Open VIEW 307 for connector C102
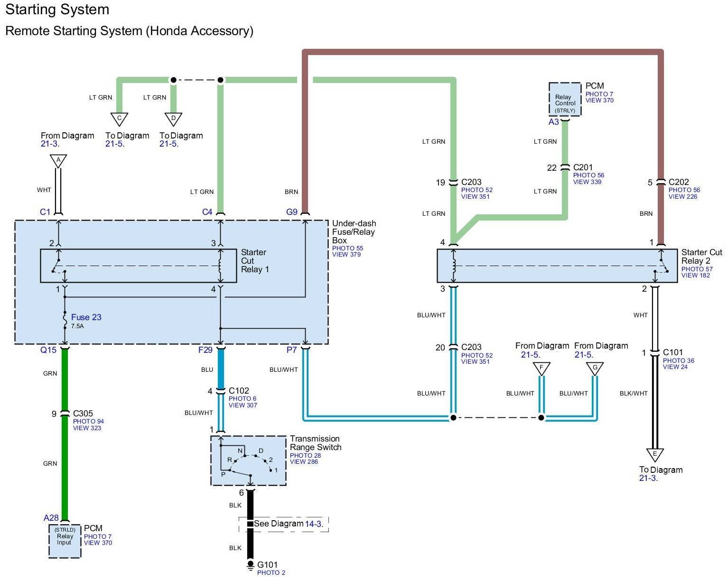This screenshot has height=580, width=728. click(243, 405)
